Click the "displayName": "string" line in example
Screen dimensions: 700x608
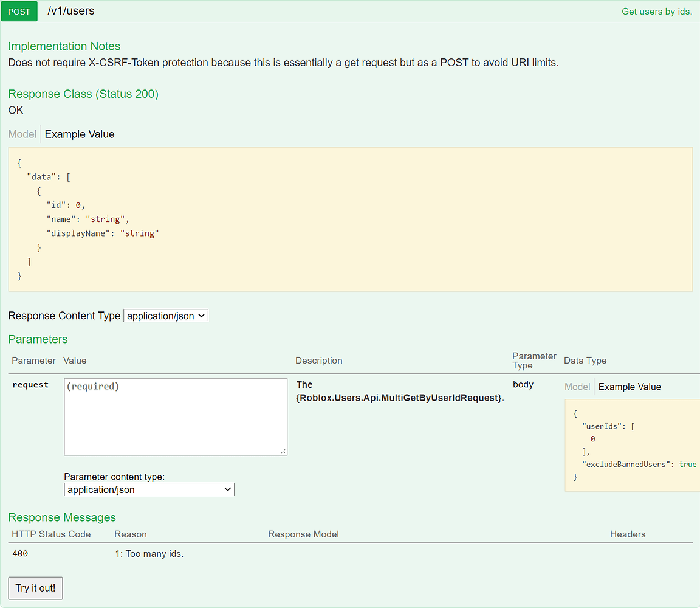[103, 233]
